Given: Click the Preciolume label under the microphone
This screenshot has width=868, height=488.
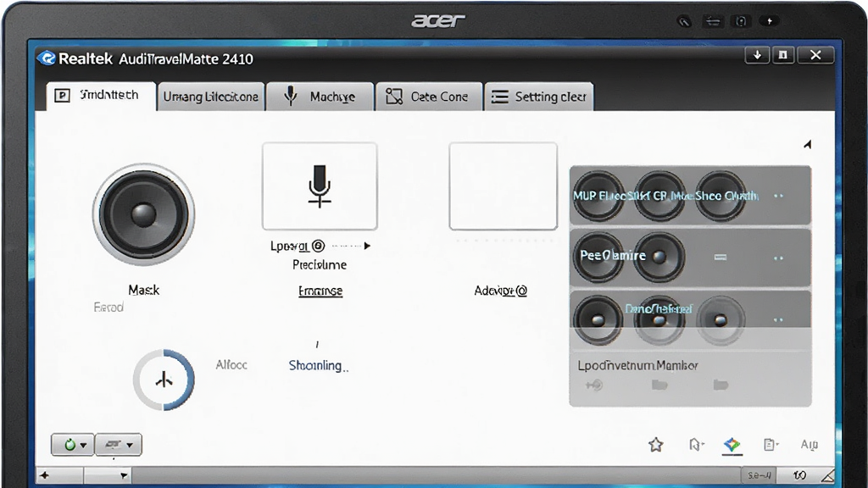Looking at the screenshot, I should 320,264.
